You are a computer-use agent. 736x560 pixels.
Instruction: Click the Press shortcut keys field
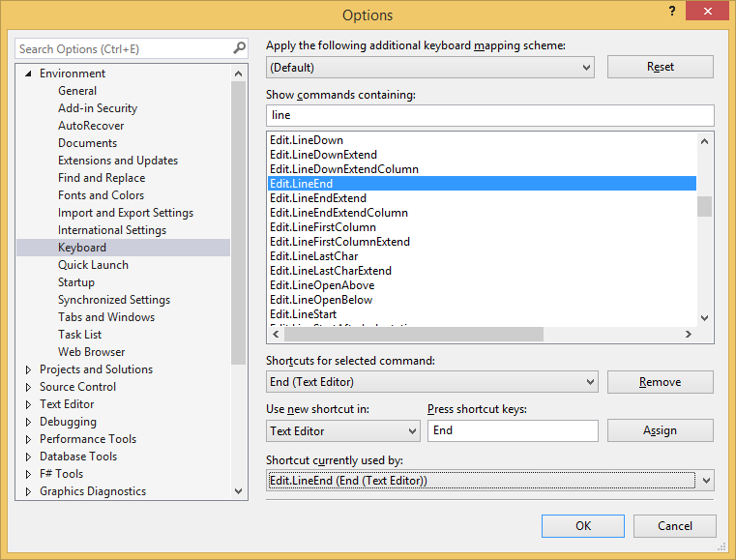[x=513, y=430]
